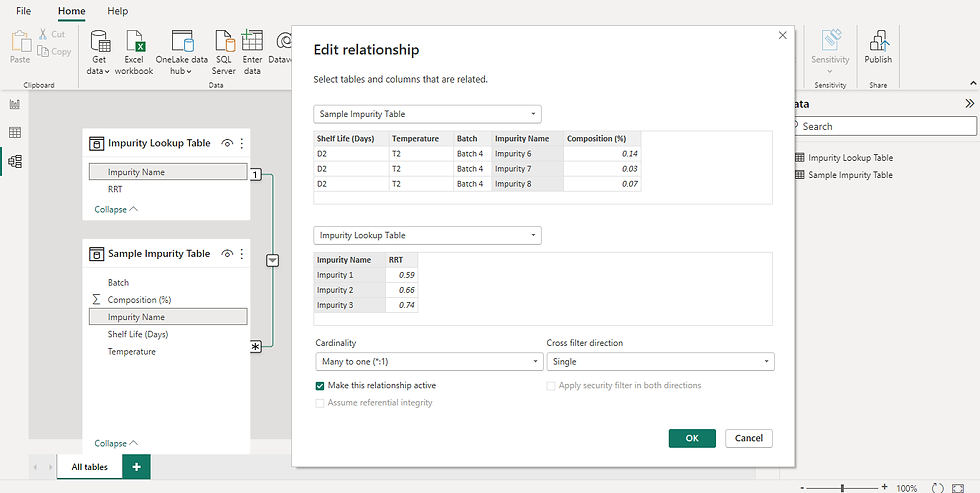Click the Temperature column header in preview

pyautogui.click(x=421, y=139)
